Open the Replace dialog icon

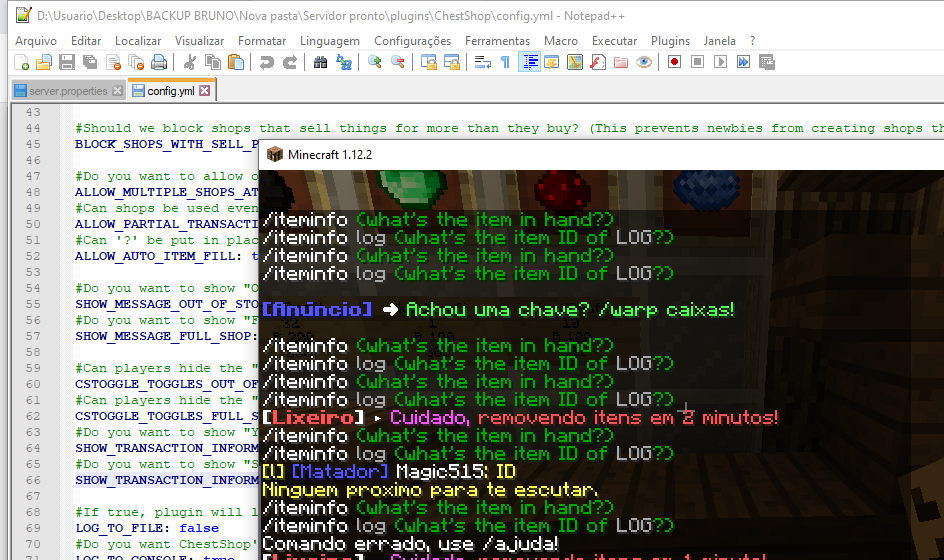tap(344, 62)
